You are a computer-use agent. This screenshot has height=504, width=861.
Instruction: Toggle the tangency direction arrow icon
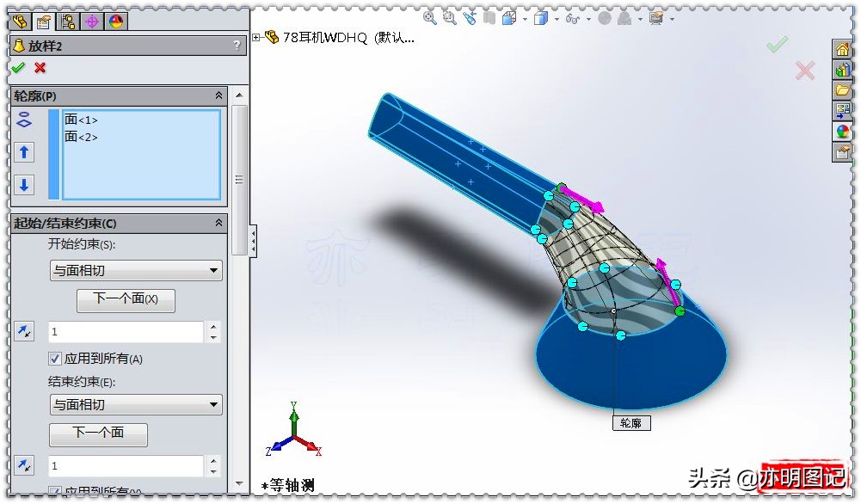click(23, 330)
